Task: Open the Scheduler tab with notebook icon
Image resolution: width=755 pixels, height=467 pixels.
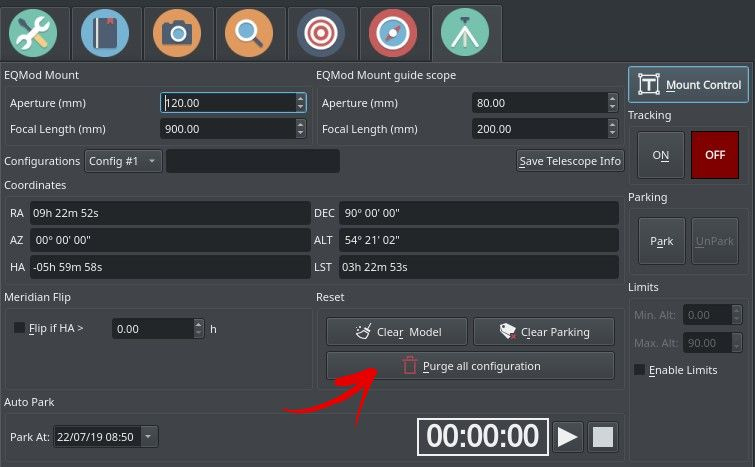Action: [x=105, y=33]
